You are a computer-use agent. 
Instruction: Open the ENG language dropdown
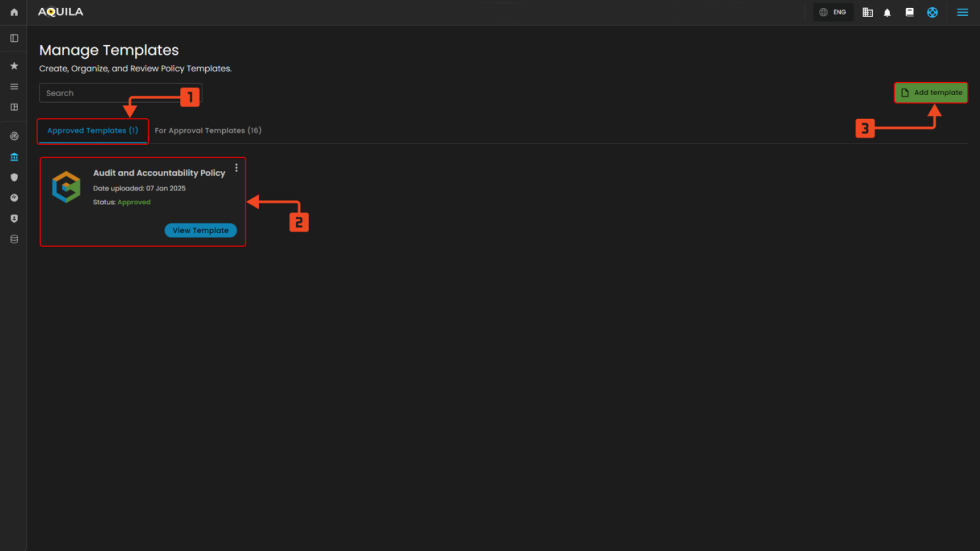(x=832, y=12)
